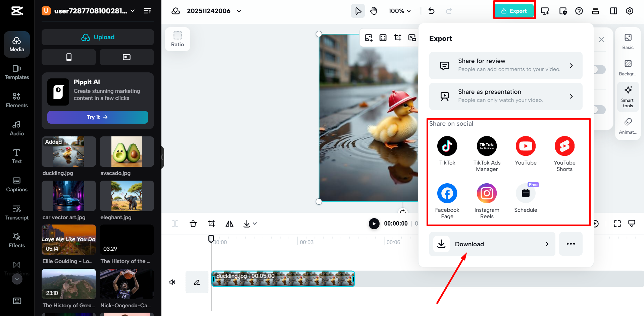
Task: Expand the user workspace dropdown
Action: 133,11
